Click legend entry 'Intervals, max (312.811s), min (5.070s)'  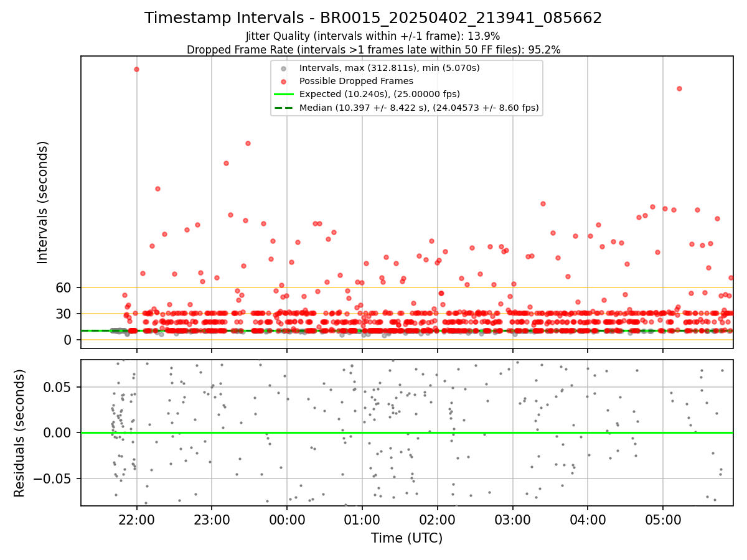390,68
